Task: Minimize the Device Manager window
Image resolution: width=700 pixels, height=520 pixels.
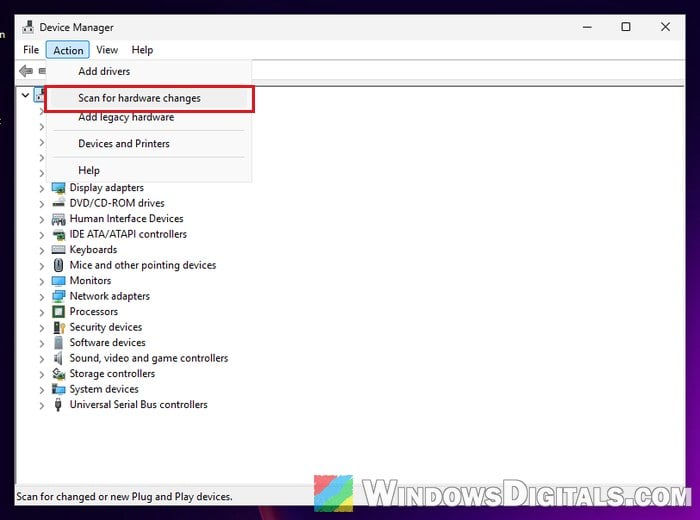Action: (x=587, y=27)
